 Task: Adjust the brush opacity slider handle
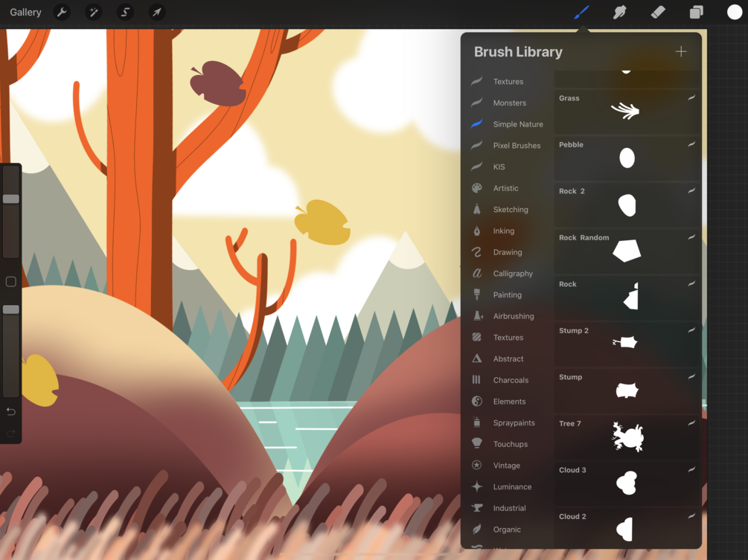click(x=11, y=309)
